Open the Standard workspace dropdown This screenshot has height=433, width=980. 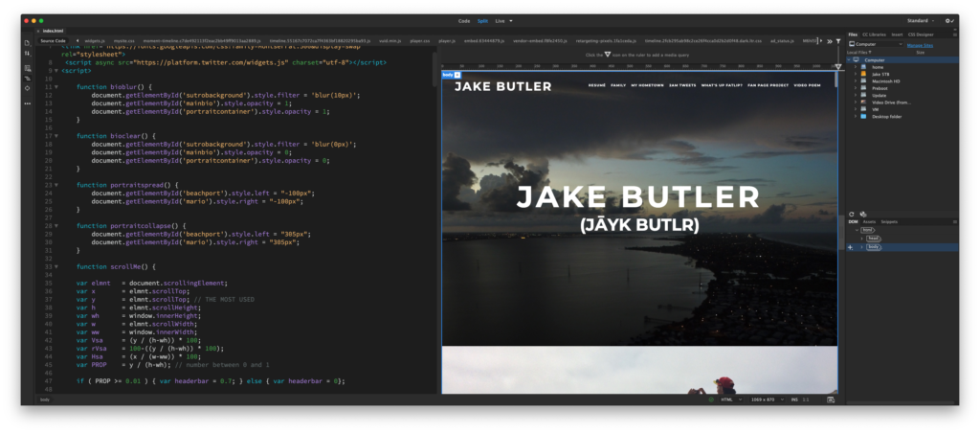(921, 20)
